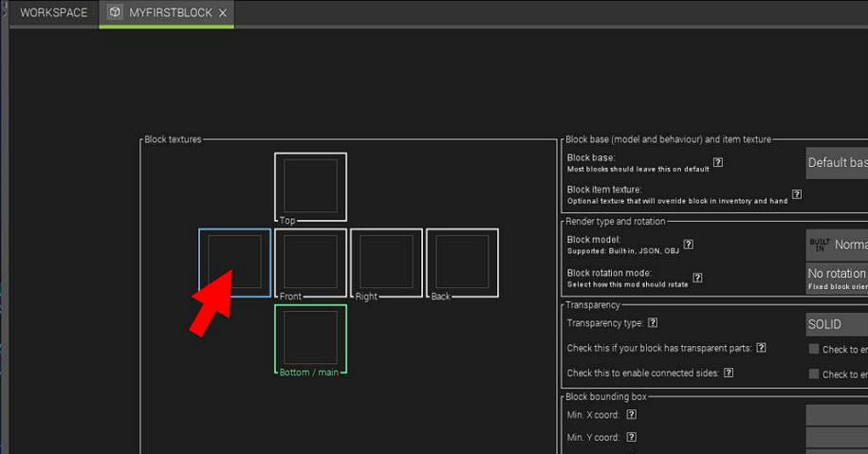Open help icon for Block item texture
This screenshot has height=454, width=868.
(x=797, y=194)
